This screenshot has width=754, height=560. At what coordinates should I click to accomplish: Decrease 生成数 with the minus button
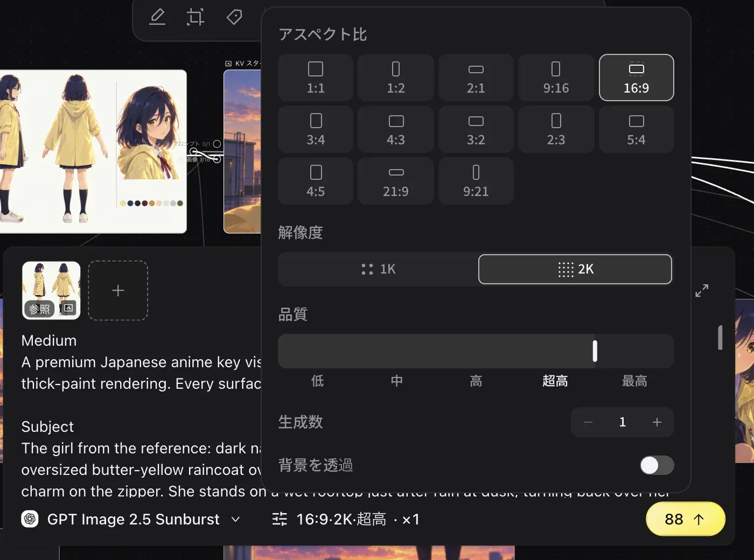point(588,422)
